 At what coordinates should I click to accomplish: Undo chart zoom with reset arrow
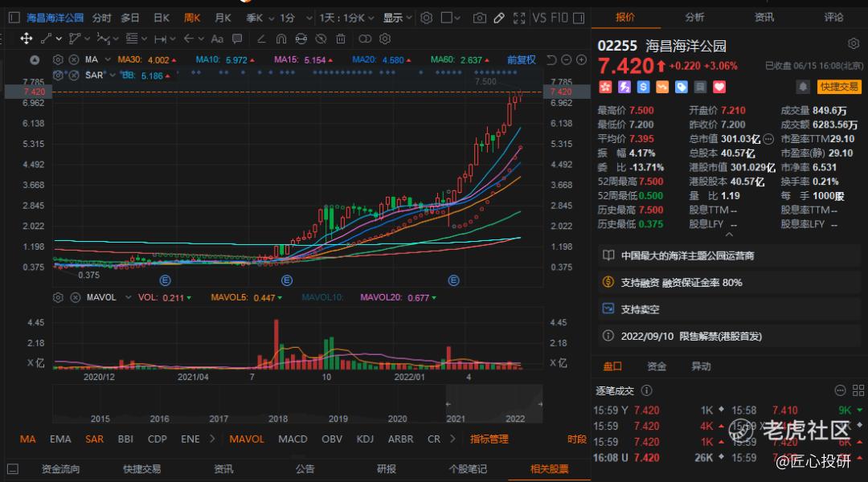pos(551,59)
